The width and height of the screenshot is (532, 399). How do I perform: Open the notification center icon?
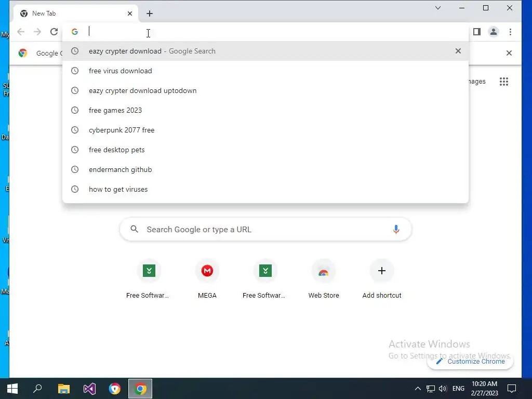[512, 389]
